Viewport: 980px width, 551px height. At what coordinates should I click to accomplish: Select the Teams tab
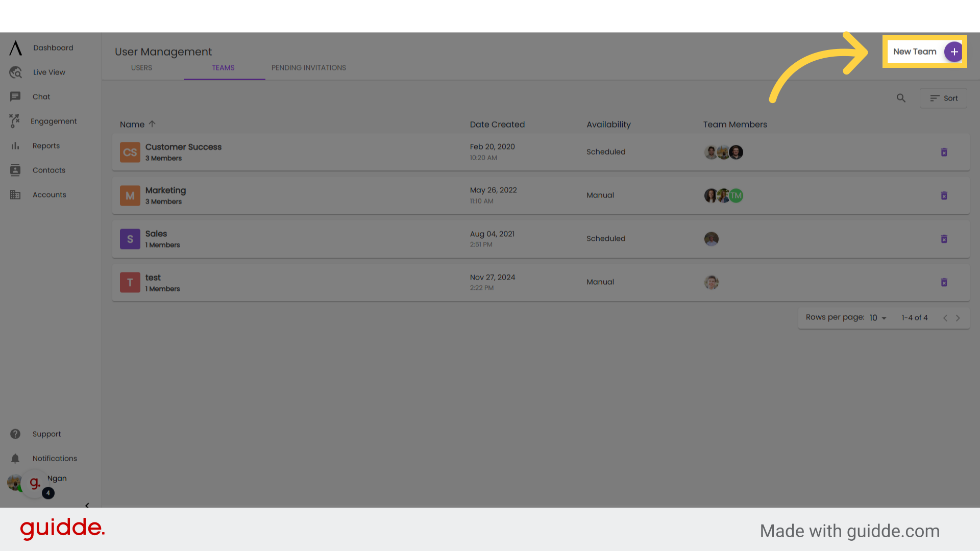(224, 68)
